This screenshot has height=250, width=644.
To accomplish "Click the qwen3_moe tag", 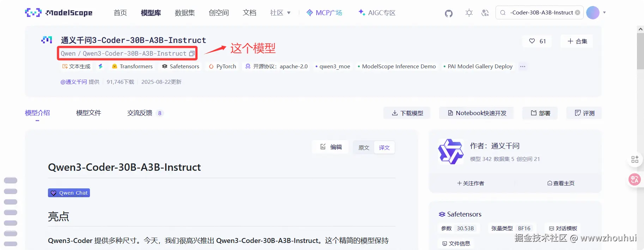I will [333, 66].
